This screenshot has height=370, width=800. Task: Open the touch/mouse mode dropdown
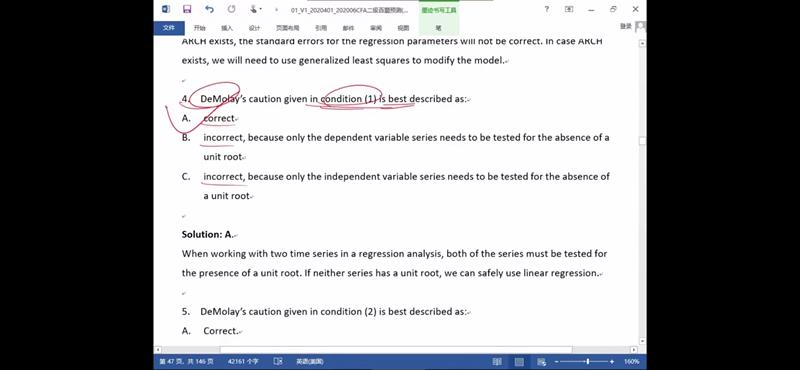(x=255, y=9)
